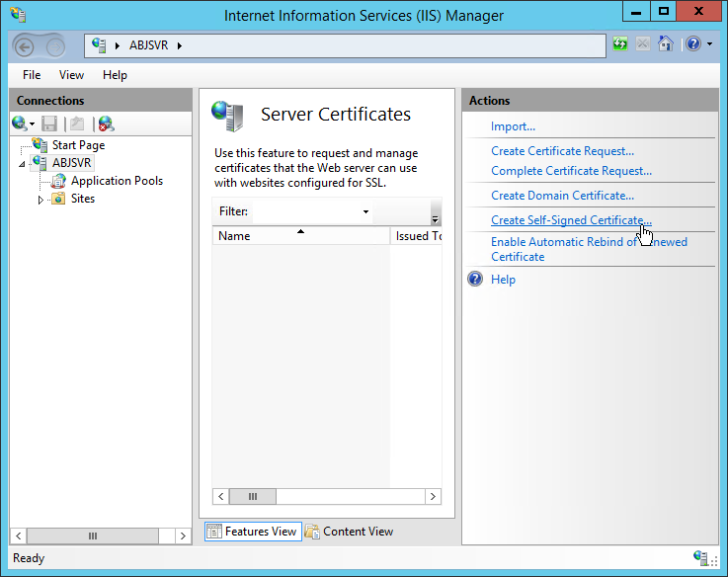Click Create Self-Signed Certificate... link
Viewport: 728px width, 577px height.
[571, 220]
